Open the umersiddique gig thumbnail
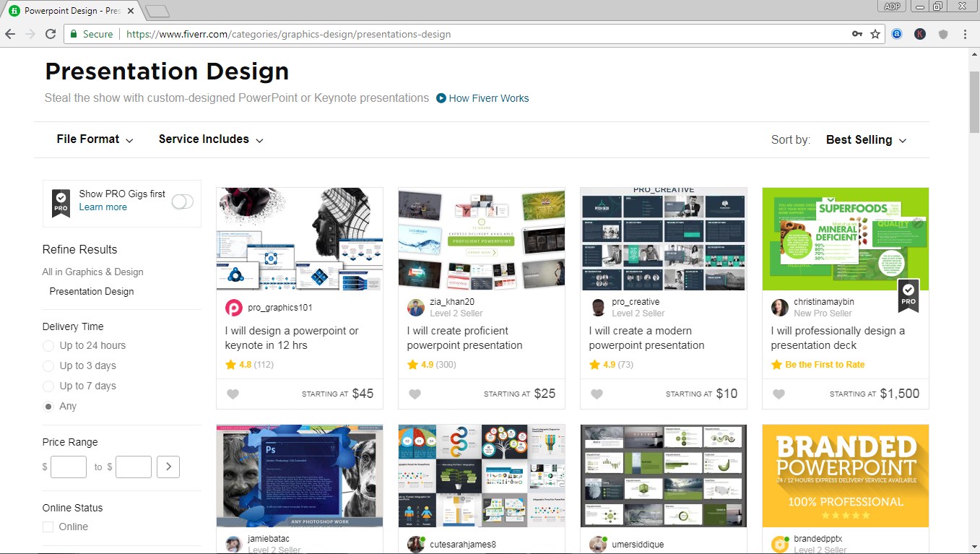Screen dimensions: 980x554 tap(664, 476)
